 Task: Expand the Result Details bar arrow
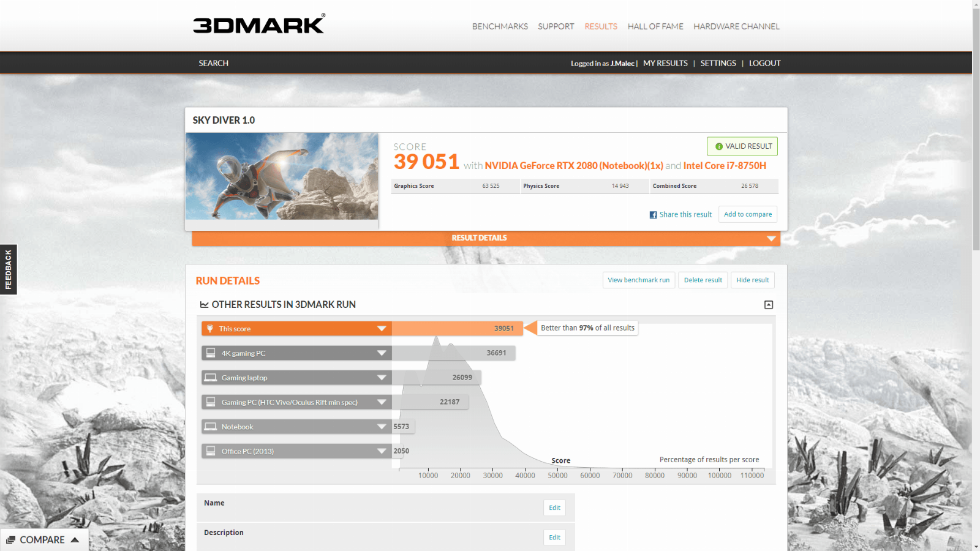[771, 239]
